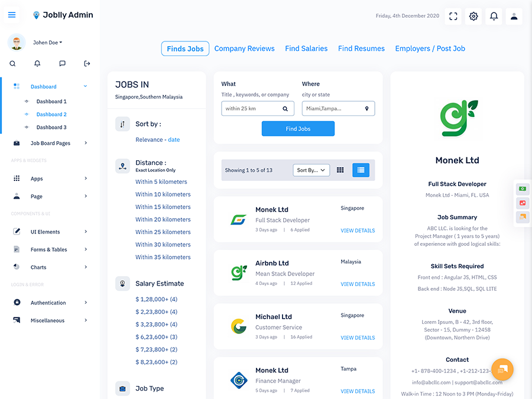The image size is (532, 399).
Task: Filter jobs Within 25 kilometers
Action: (163, 232)
